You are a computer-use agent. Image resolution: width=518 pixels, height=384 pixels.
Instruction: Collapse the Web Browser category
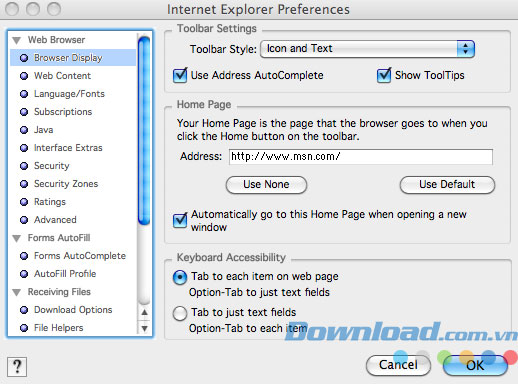16,40
